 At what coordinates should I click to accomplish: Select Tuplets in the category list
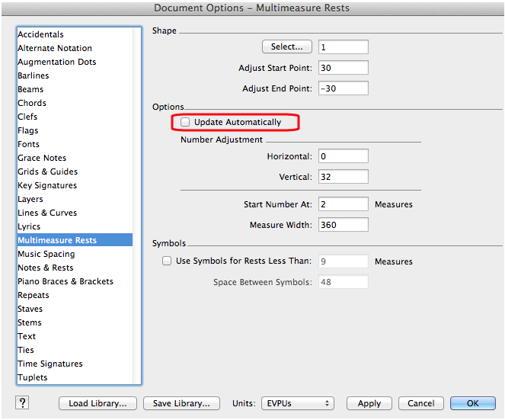pyautogui.click(x=33, y=377)
